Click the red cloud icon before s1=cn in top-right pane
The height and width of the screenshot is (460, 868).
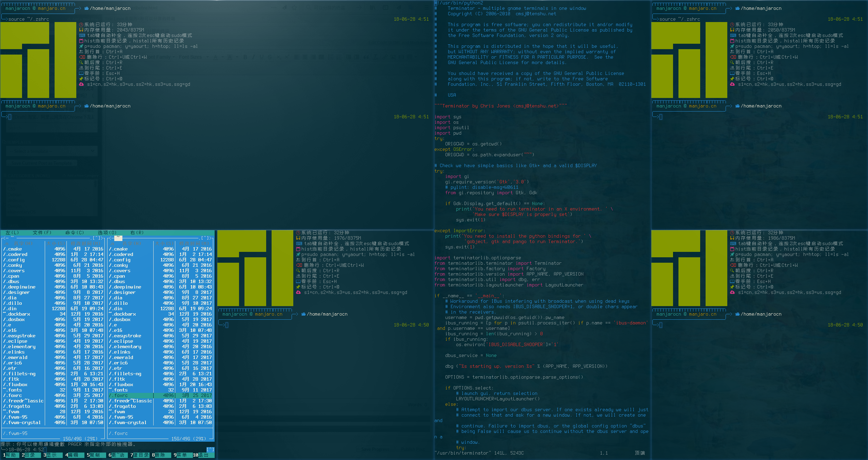point(732,84)
